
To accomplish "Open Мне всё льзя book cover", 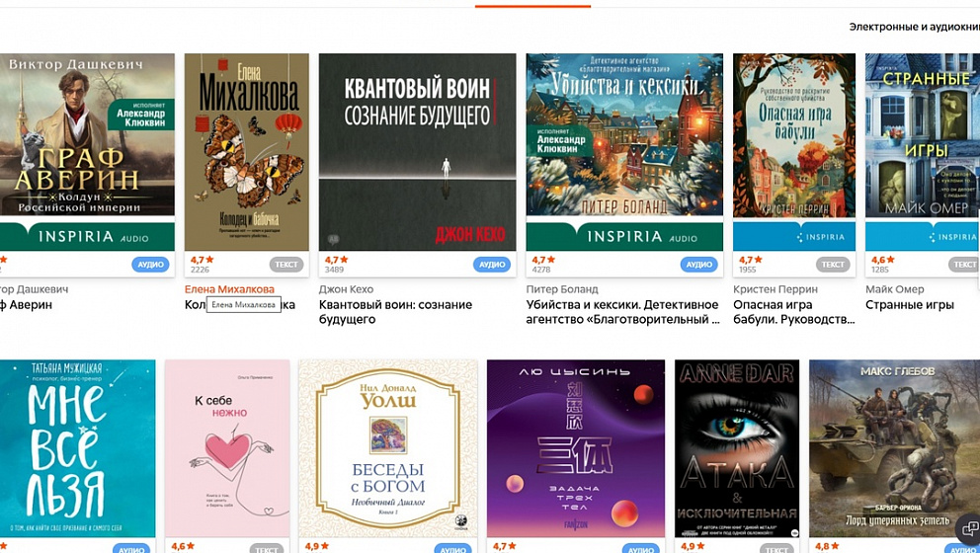I will click(x=77, y=448).
